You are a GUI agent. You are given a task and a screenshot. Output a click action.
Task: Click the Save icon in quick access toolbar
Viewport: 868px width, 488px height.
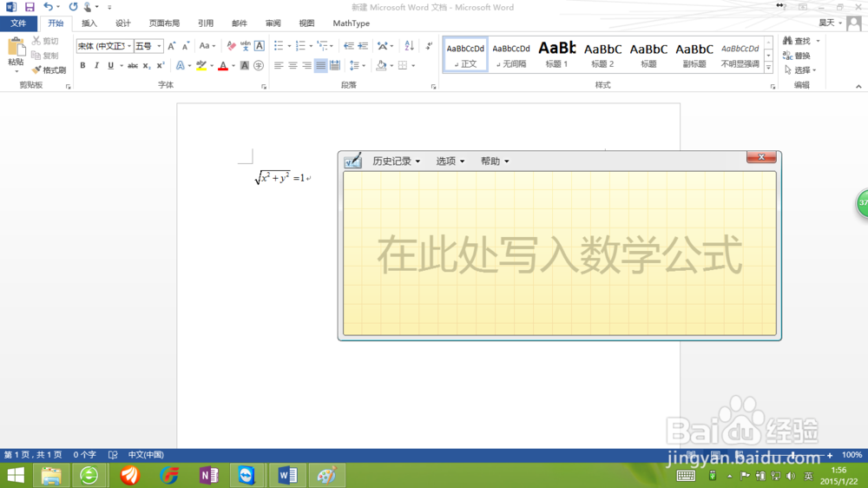30,7
